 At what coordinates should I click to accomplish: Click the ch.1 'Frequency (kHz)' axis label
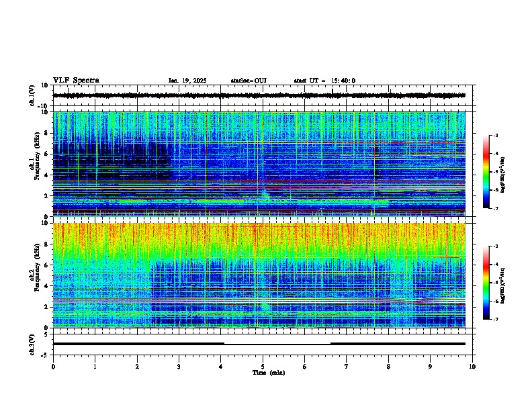pyautogui.click(x=37, y=156)
